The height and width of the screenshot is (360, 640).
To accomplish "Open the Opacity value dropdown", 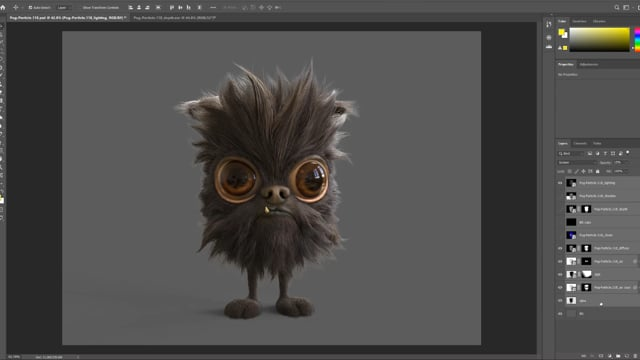I will [x=620, y=162].
